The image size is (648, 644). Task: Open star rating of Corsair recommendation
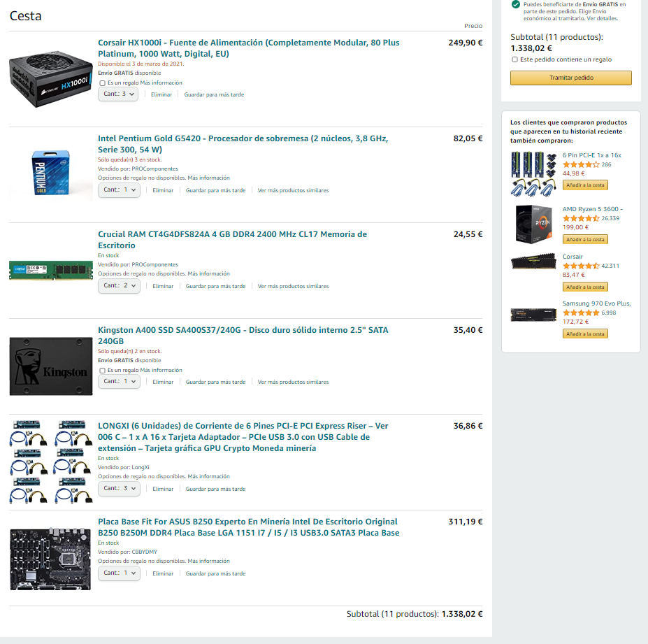tap(581, 266)
